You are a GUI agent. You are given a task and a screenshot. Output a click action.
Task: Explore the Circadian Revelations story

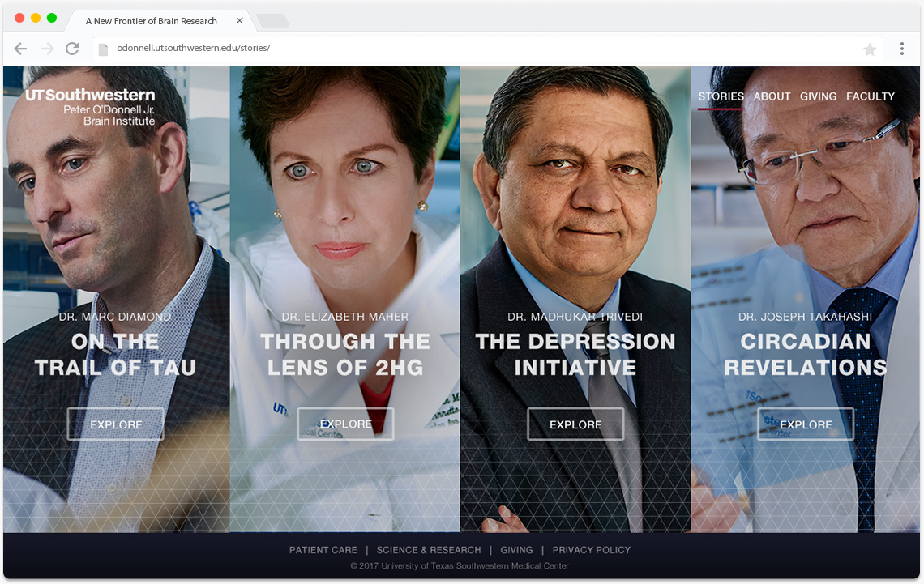click(x=806, y=424)
